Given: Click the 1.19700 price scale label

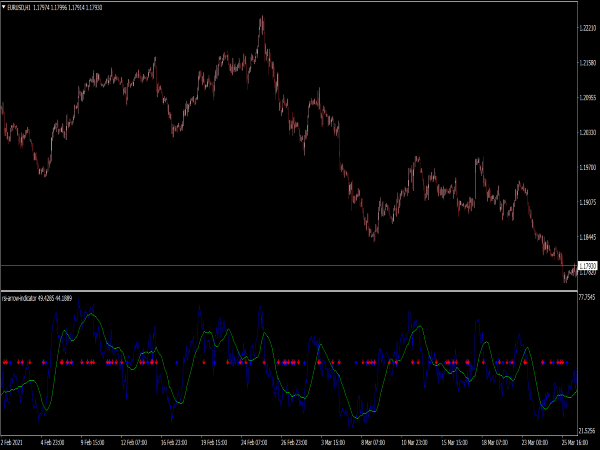Looking at the screenshot, I should [x=588, y=167].
